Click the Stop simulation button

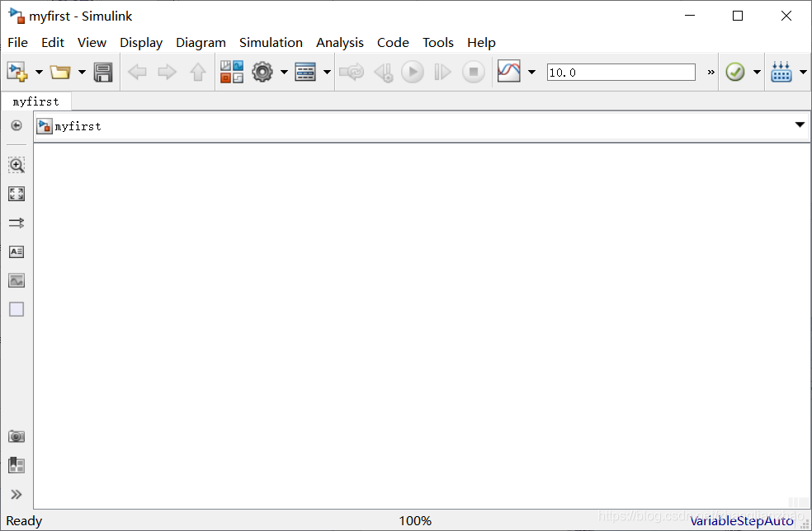click(474, 72)
